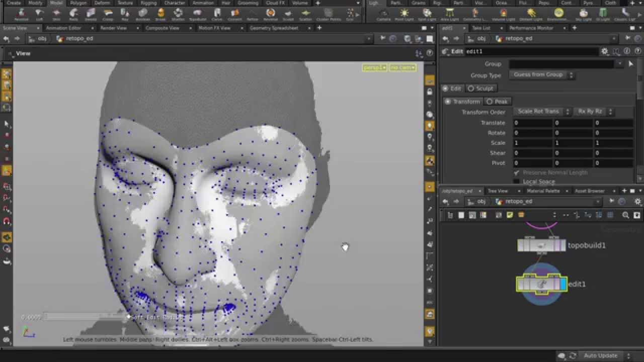Select the Boolean shelf tool
The width and height of the screenshot is (644, 362).
point(143,14)
